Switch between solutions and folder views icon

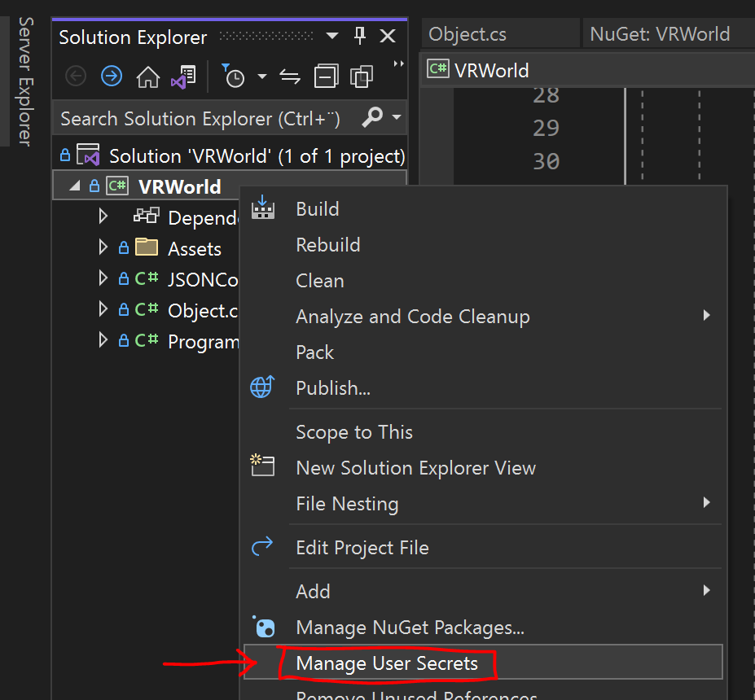(183, 77)
